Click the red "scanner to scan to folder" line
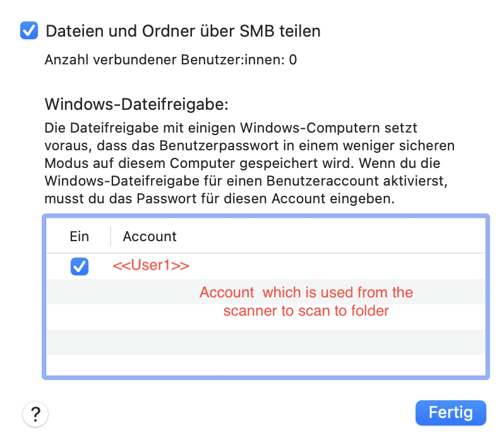The image size is (504, 447). (x=306, y=311)
